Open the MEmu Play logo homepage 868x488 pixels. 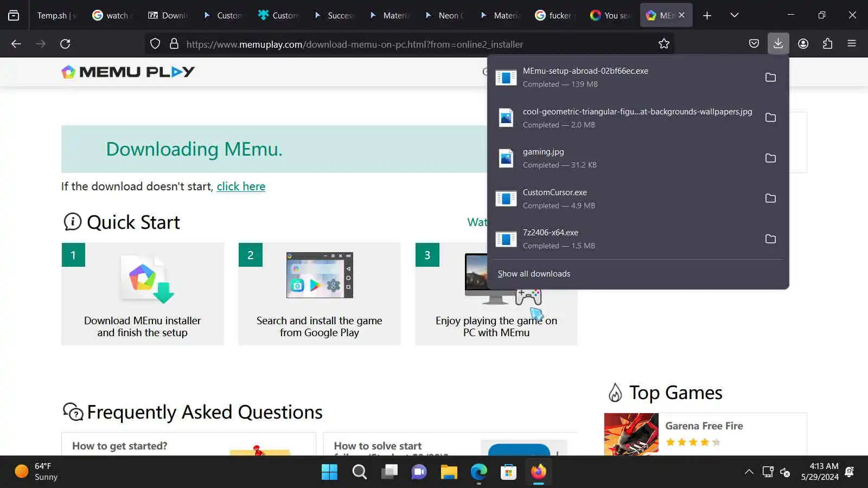click(x=128, y=72)
